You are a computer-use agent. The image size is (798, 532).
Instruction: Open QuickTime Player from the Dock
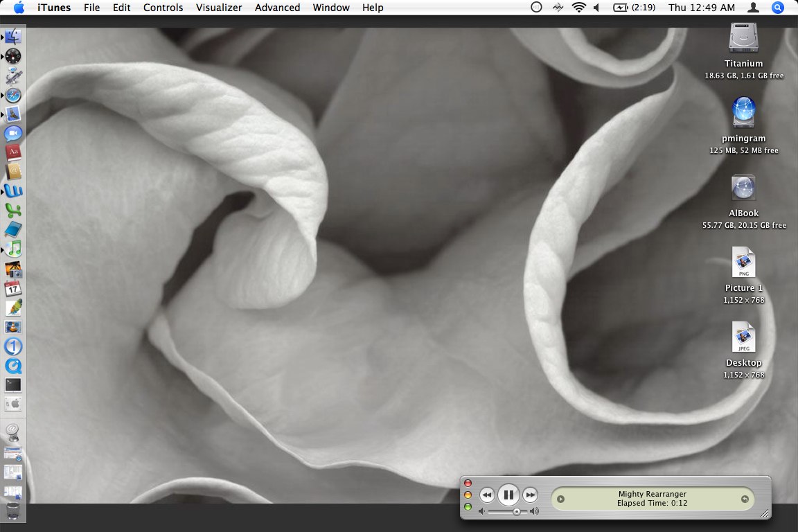tap(13, 366)
